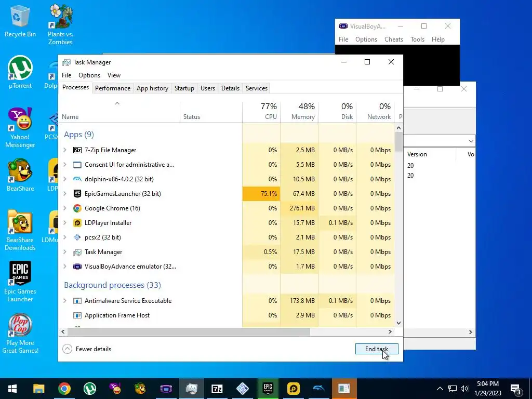Click the End task button
The width and height of the screenshot is (532, 399).
(377, 349)
